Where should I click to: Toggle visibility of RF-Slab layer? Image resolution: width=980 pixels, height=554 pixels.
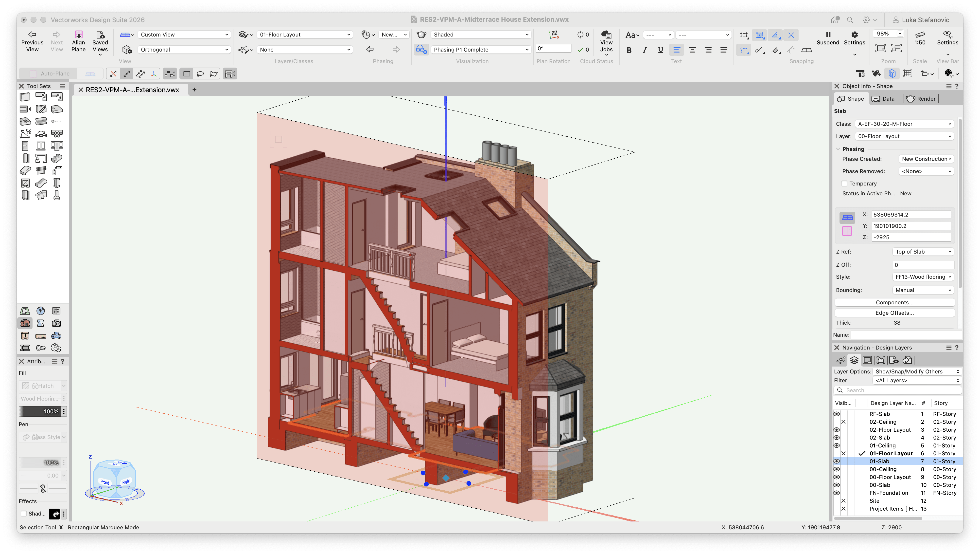click(x=836, y=414)
